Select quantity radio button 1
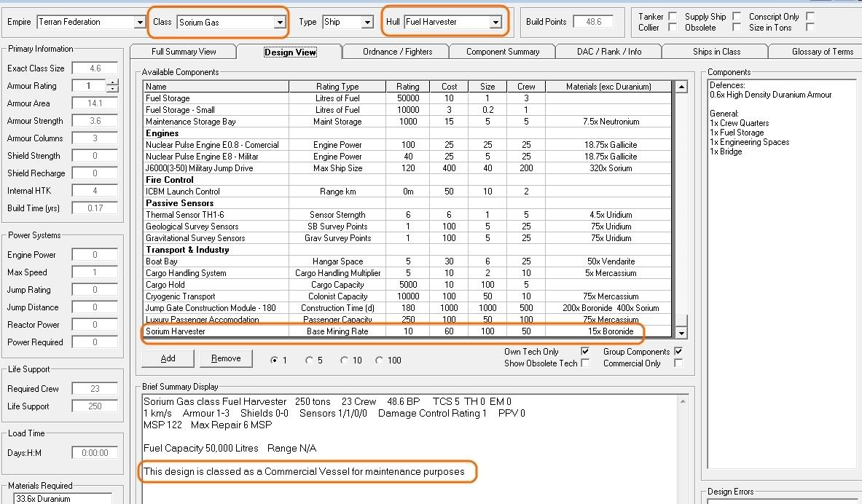The image size is (862, 504). (274, 360)
